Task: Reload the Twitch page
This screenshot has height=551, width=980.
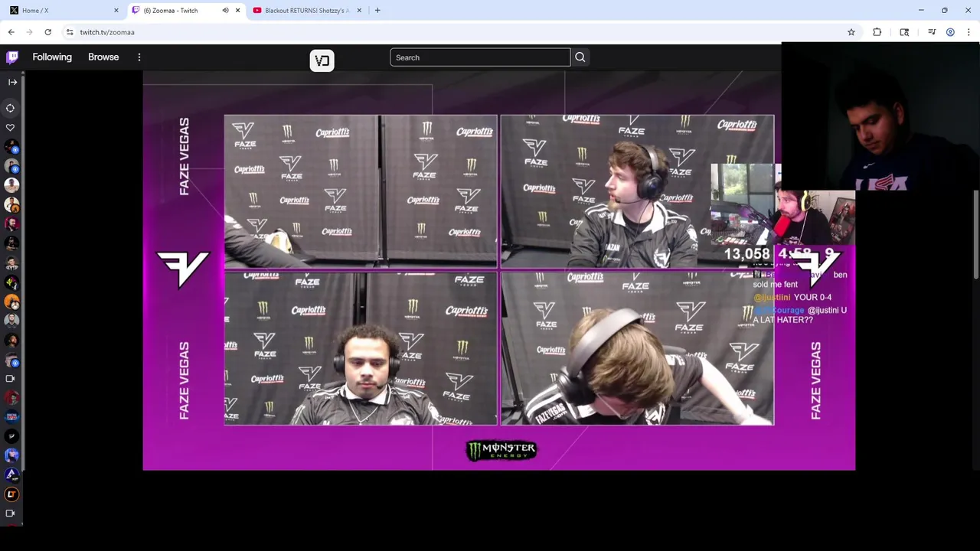Action: [x=48, y=32]
